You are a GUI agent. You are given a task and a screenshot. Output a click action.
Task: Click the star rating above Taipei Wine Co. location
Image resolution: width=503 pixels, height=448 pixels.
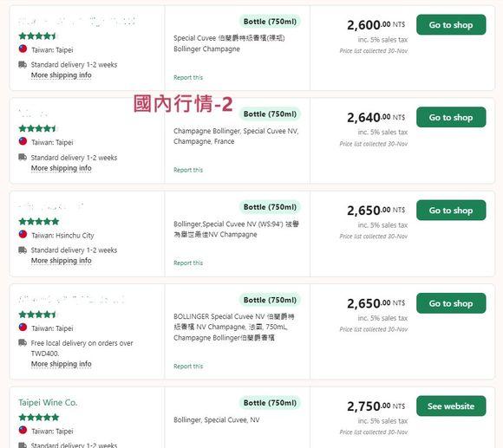click(x=39, y=417)
